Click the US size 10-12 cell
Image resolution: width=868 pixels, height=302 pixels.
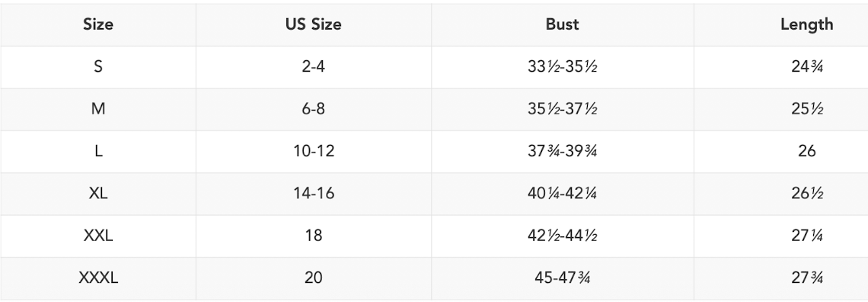[314, 151]
